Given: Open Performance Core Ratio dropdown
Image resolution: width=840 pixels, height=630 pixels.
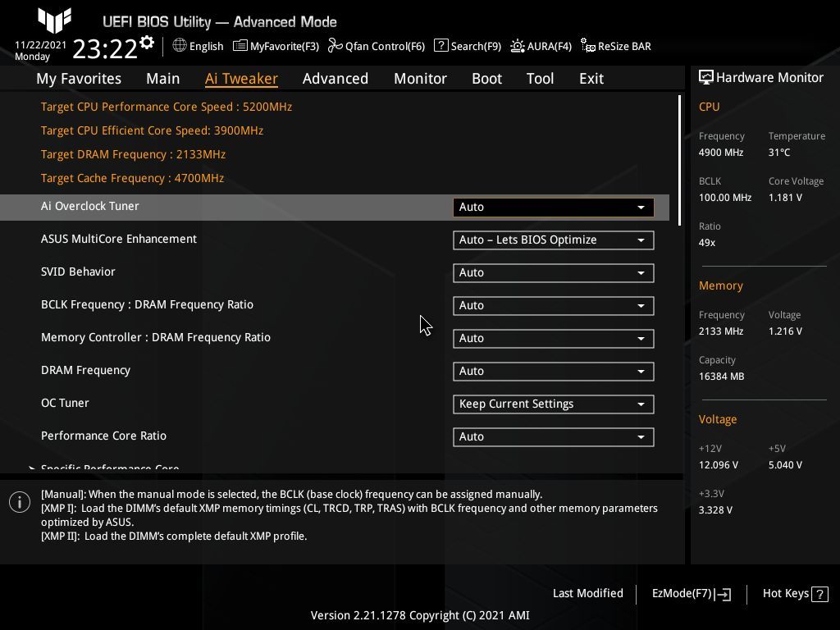Looking at the screenshot, I should (554, 436).
